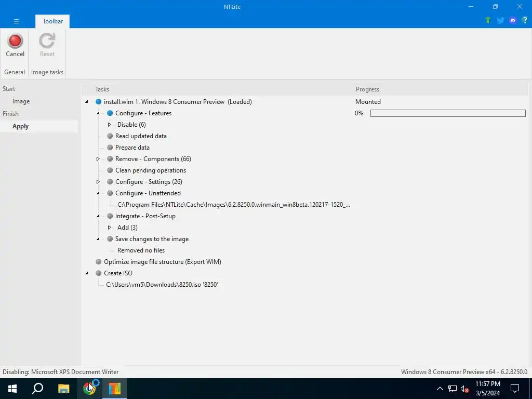532x399 pixels.
Task: Click gray dot beside Clean pending operations
Action: pyautogui.click(x=110, y=170)
